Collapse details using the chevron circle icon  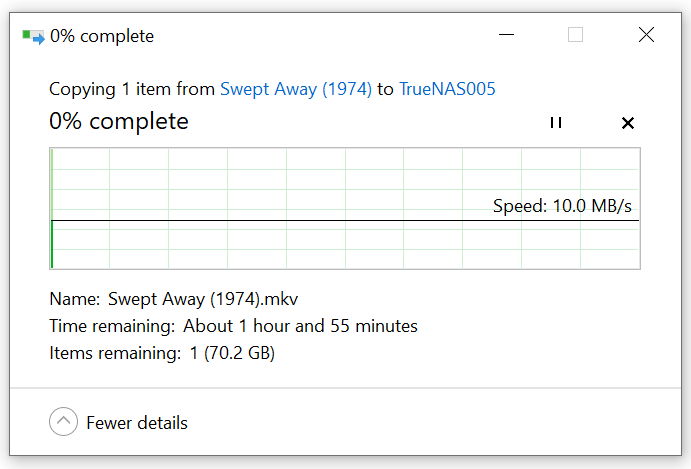(x=63, y=422)
